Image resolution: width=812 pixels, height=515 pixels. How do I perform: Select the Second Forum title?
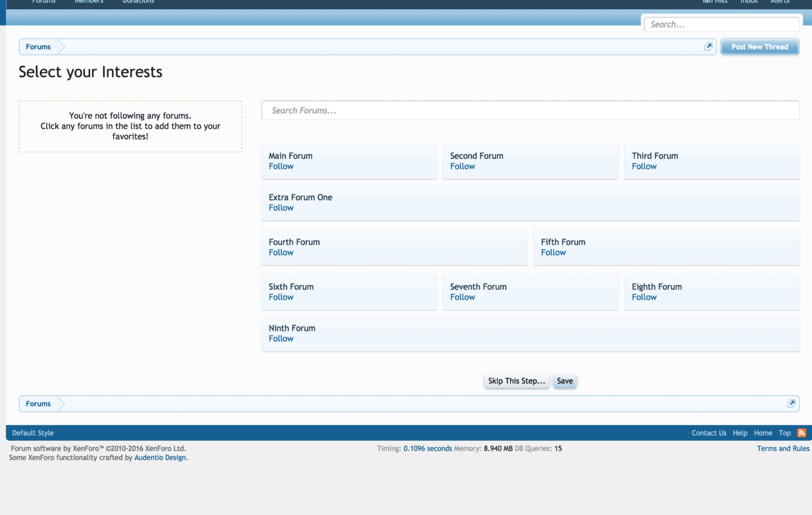[477, 156]
